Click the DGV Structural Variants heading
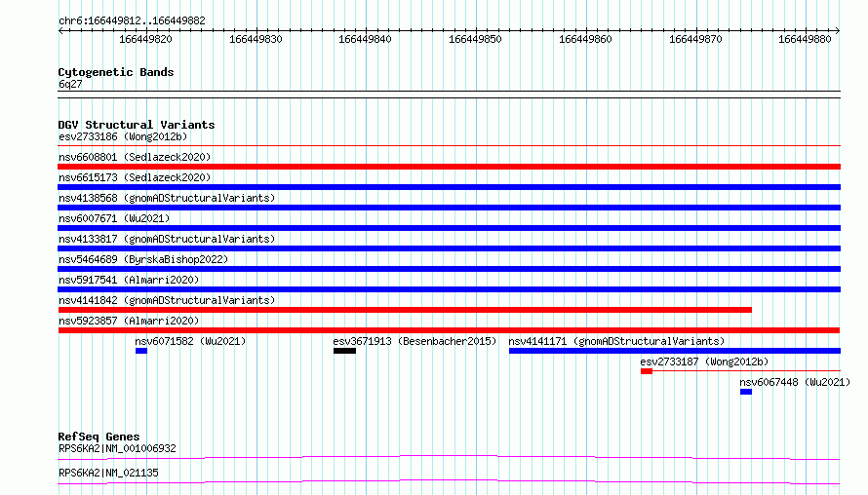This screenshot has height=495, width=868. [137, 125]
